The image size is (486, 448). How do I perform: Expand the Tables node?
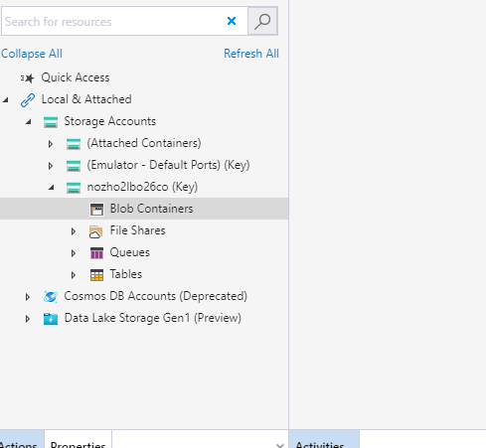click(x=74, y=275)
